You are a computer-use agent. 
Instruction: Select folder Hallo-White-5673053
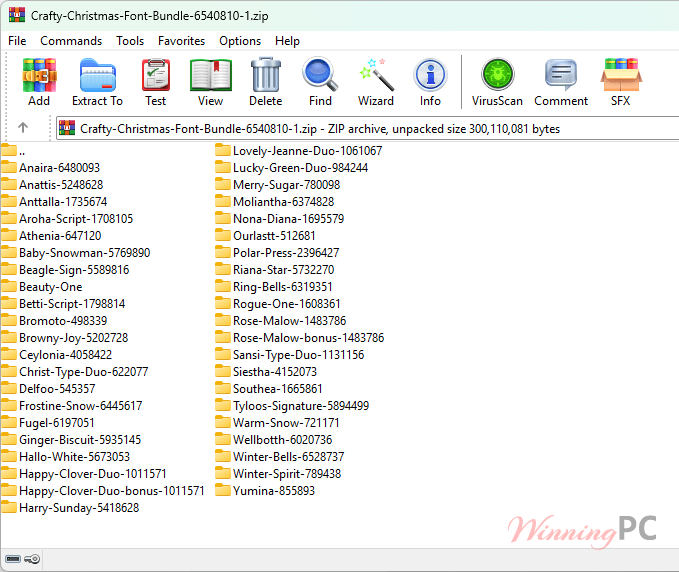pos(66,457)
